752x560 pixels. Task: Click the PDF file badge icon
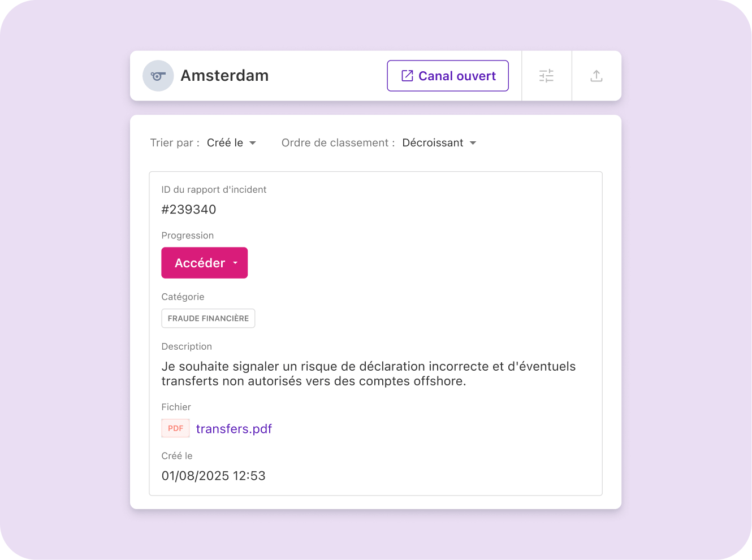click(x=175, y=428)
